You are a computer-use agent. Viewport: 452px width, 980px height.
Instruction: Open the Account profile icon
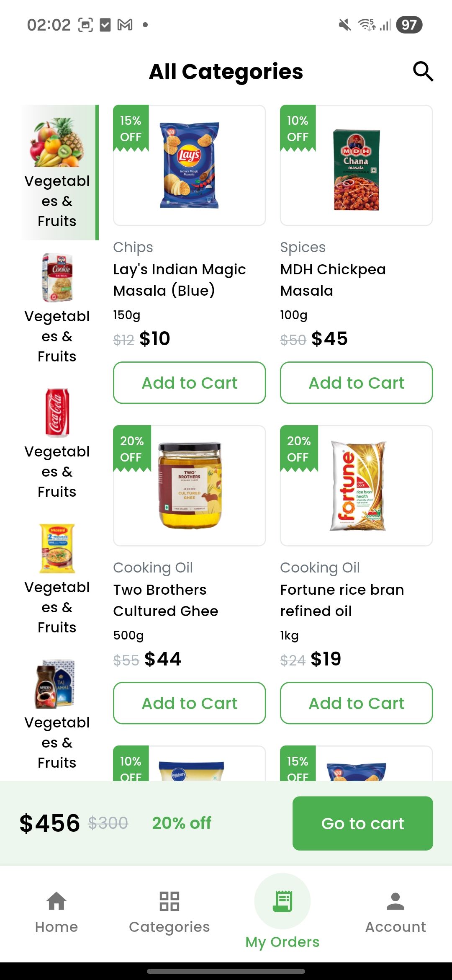click(395, 901)
